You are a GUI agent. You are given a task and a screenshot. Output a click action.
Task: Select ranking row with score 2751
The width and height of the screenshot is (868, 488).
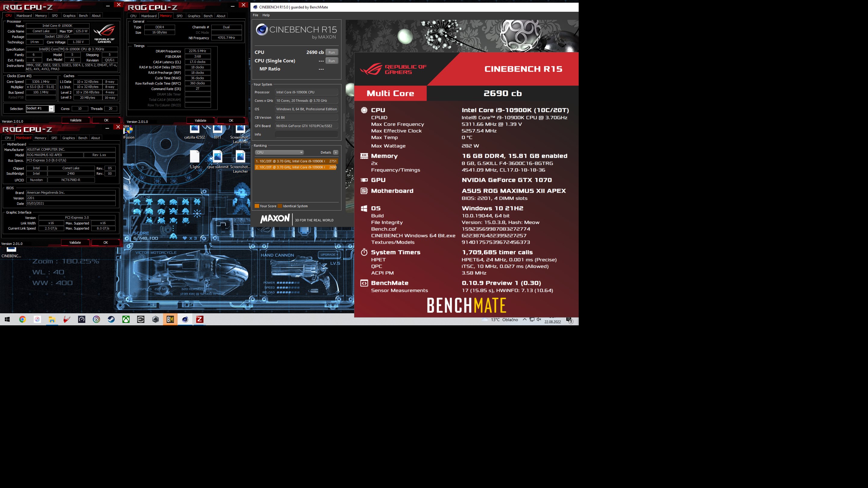(x=296, y=161)
